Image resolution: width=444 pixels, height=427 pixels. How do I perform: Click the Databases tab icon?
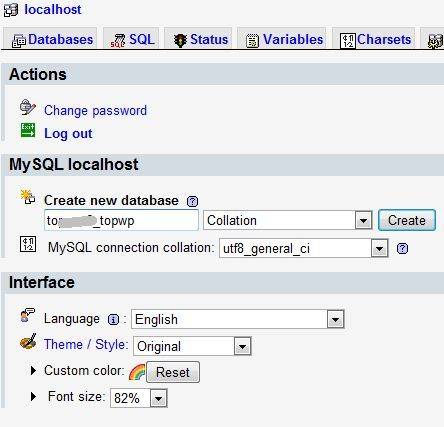(19, 41)
